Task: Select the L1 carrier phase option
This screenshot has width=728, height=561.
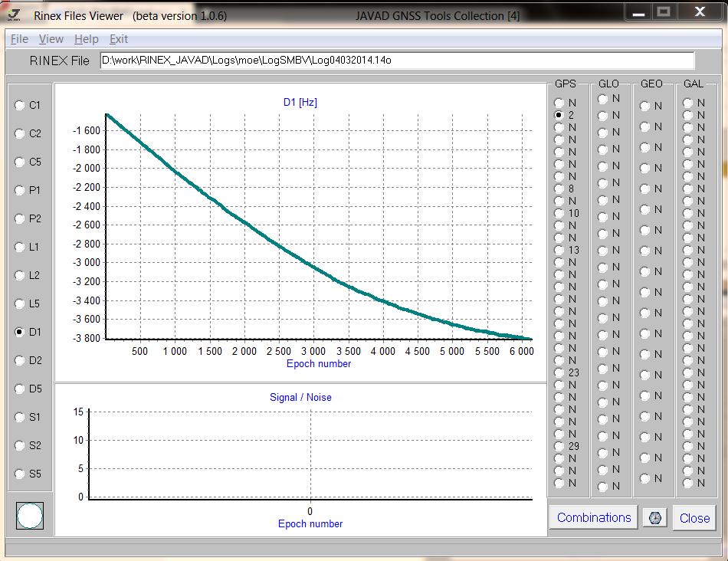Action: (x=20, y=247)
